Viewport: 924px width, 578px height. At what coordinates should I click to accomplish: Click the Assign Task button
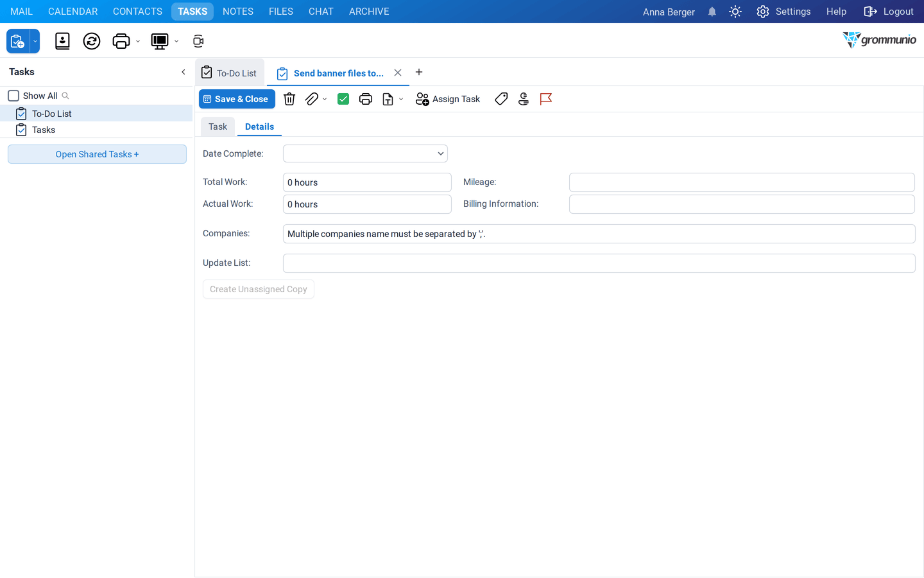(x=448, y=99)
